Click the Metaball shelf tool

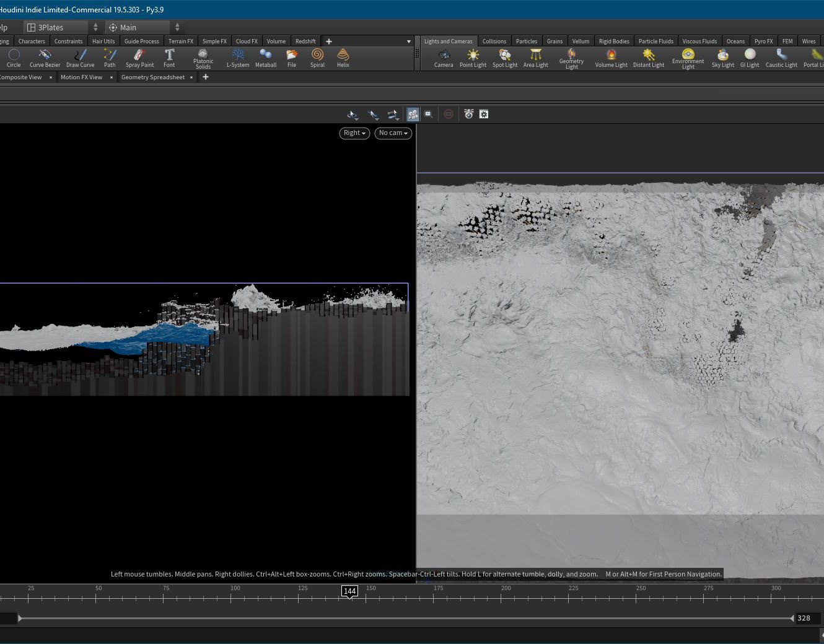click(265, 58)
